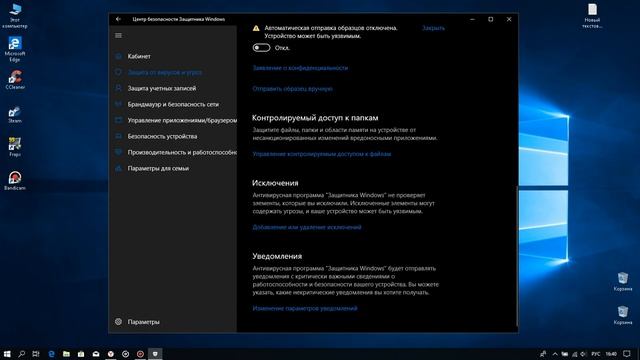The height and width of the screenshot is (360, 640).
Task: Open Параметры для семьи section
Action: [x=158, y=168]
